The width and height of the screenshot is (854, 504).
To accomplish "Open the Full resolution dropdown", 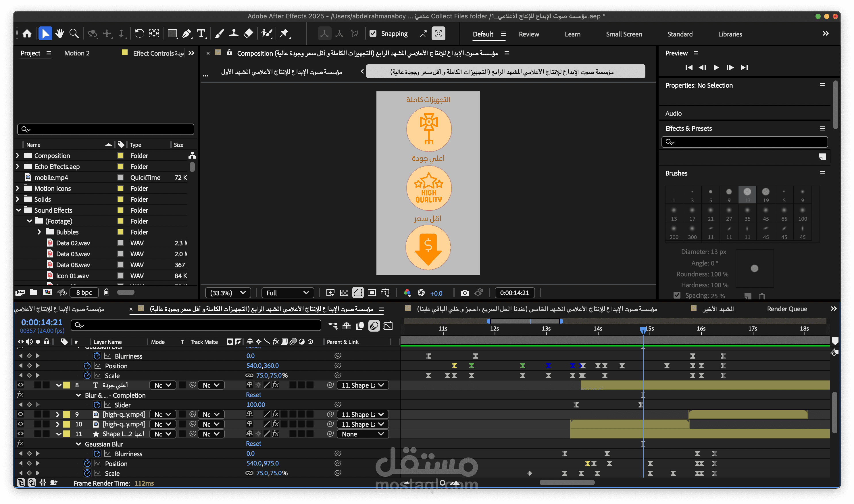I will 287,293.
